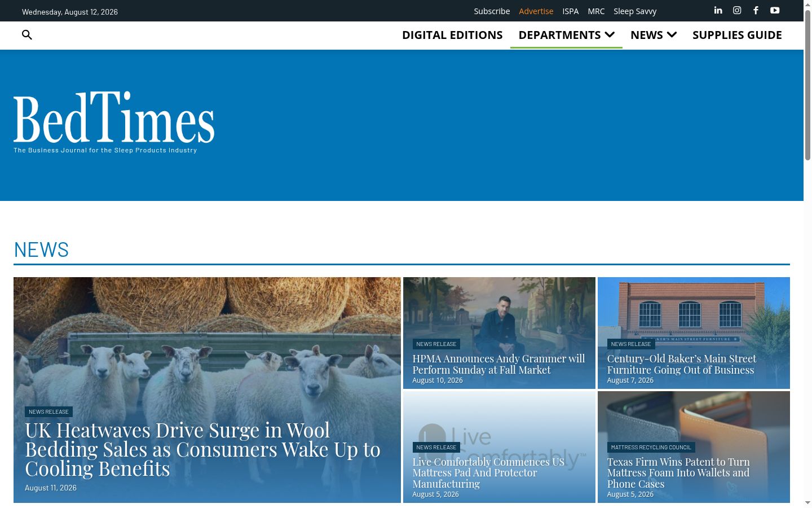Screen dimensions: 812x508
Task: Click the date 'Wednesday, August 12, 2026'
Action: click(x=70, y=12)
